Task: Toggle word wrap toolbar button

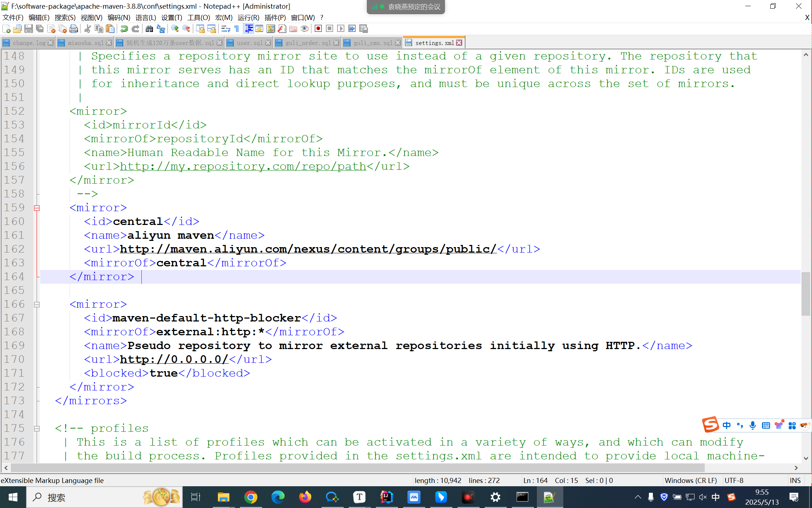Action: [225, 29]
